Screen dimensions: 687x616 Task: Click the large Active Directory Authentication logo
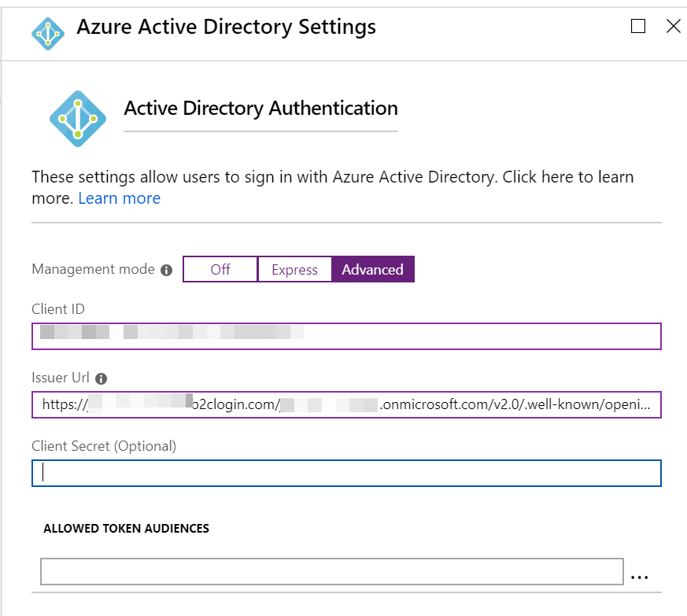[x=78, y=119]
